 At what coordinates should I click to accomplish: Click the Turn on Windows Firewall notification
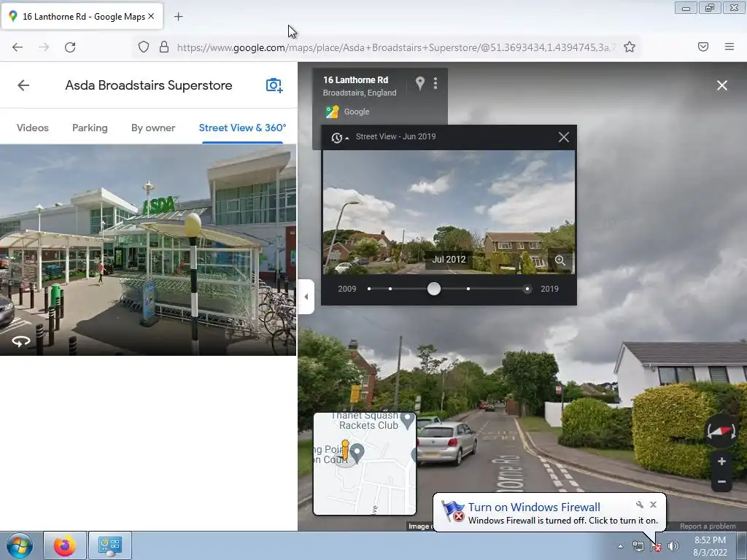(x=533, y=507)
